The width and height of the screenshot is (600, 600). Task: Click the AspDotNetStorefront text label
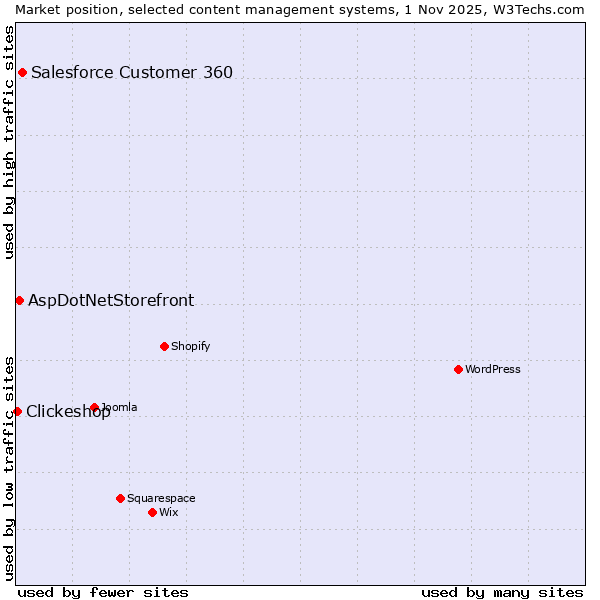coord(111,300)
